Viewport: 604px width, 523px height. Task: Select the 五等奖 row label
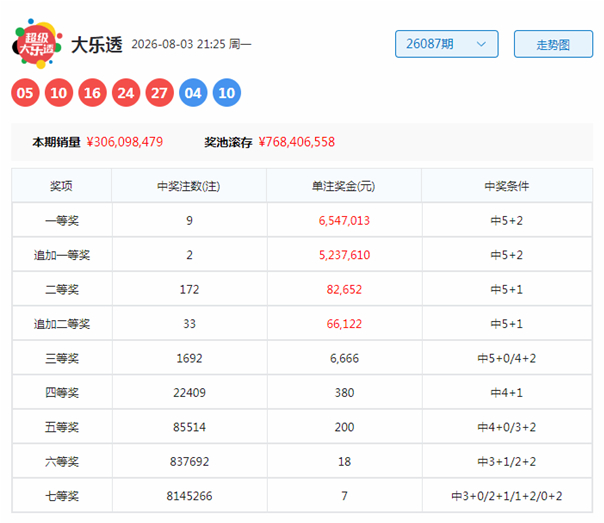(62, 427)
